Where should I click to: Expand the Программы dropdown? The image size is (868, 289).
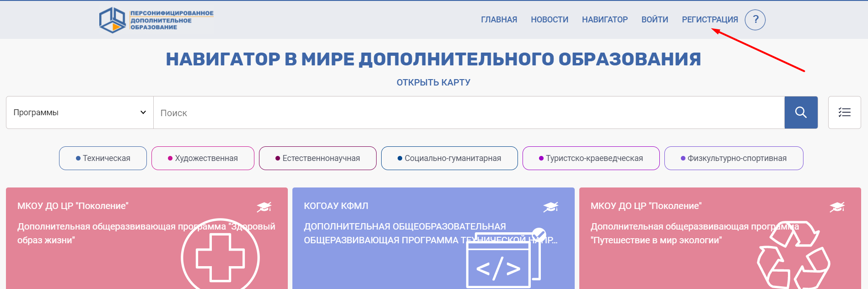click(x=80, y=112)
